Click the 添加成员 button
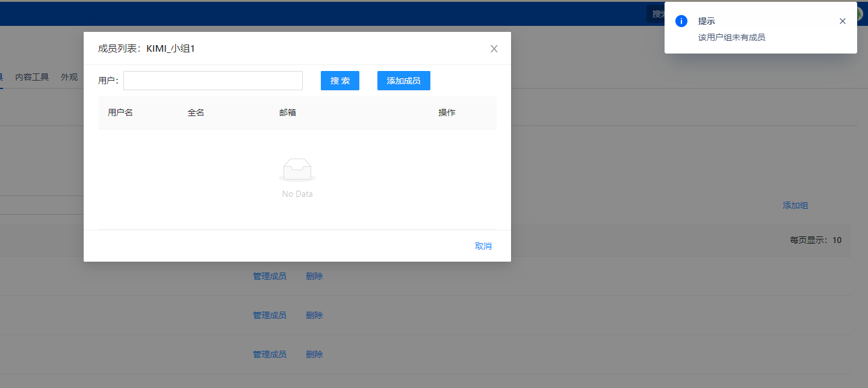The image size is (868, 388). point(403,81)
